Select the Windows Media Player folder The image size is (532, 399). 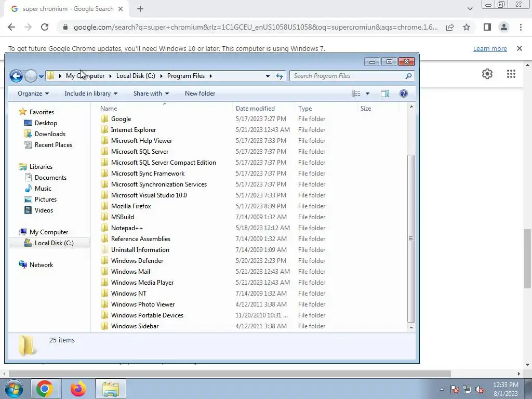(142, 283)
